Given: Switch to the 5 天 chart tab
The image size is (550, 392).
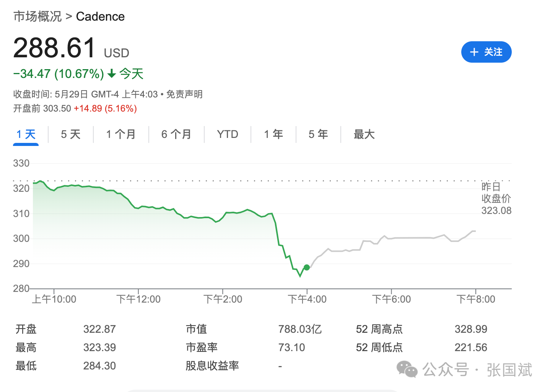Looking at the screenshot, I should [71, 134].
